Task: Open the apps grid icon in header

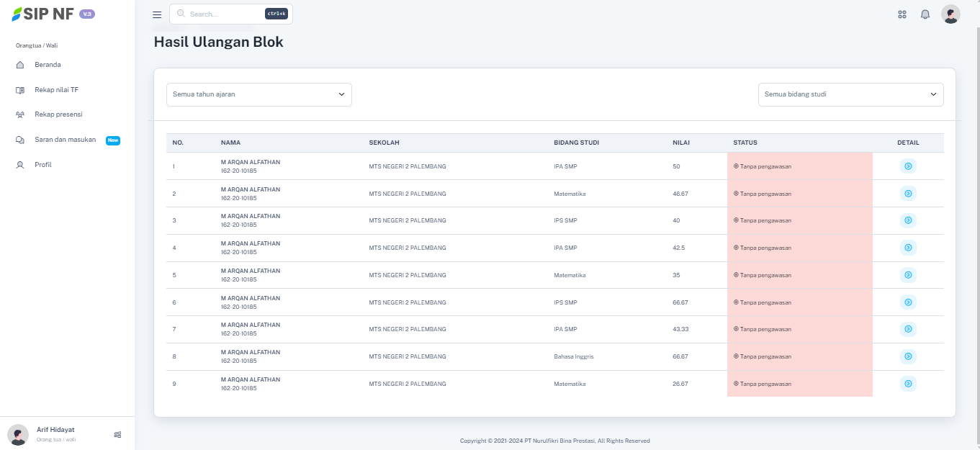Action: coord(902,14)
